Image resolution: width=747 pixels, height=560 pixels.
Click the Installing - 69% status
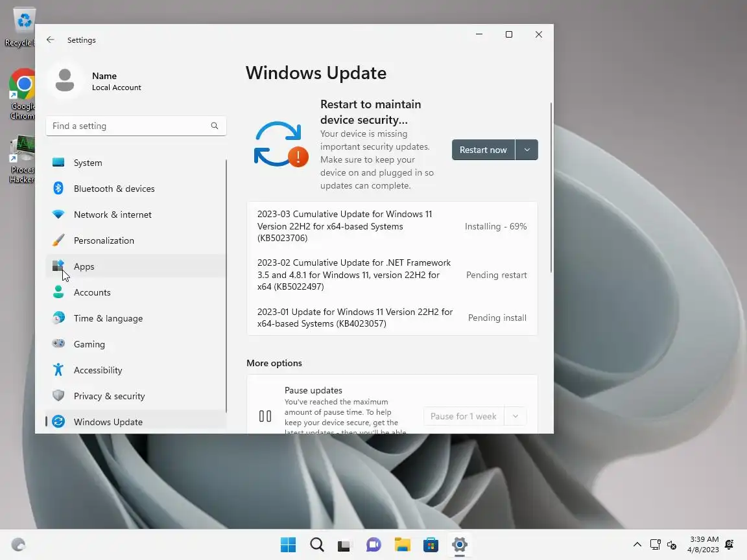[496, 226]
